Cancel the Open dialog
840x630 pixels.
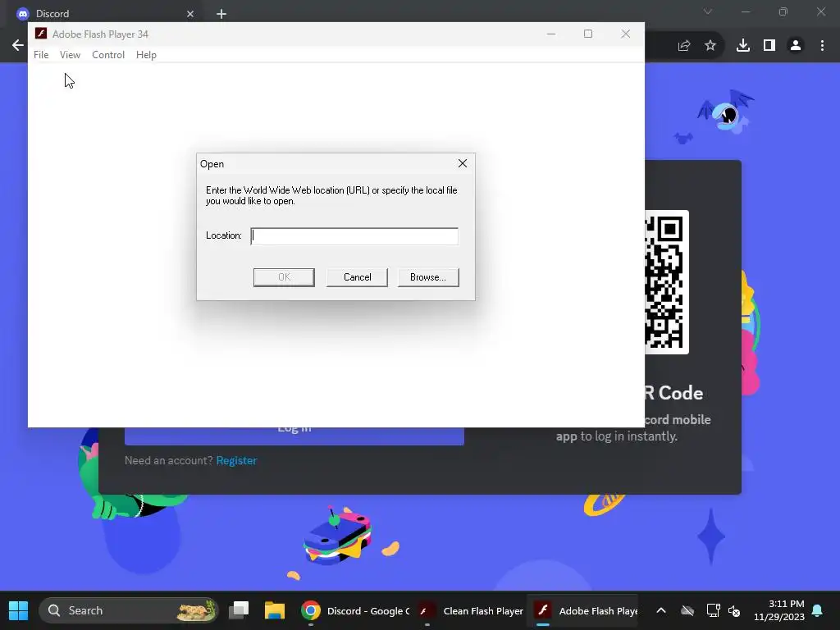tap(357, 277)
